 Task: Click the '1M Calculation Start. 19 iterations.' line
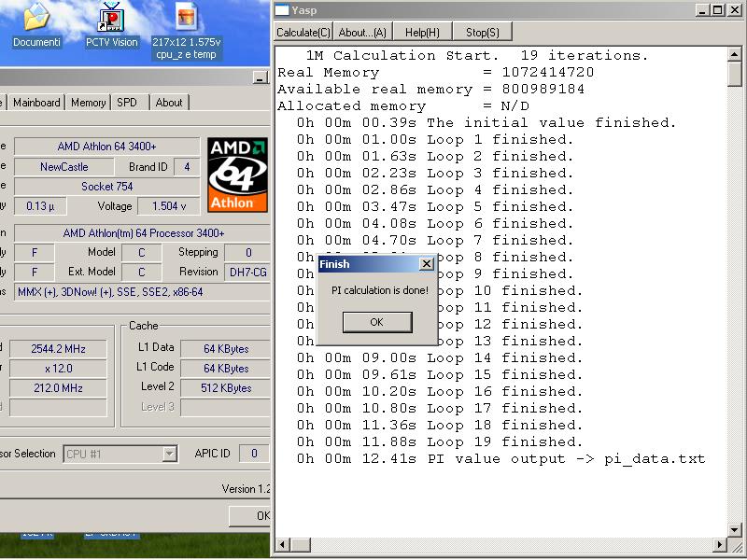pos(477,56)
